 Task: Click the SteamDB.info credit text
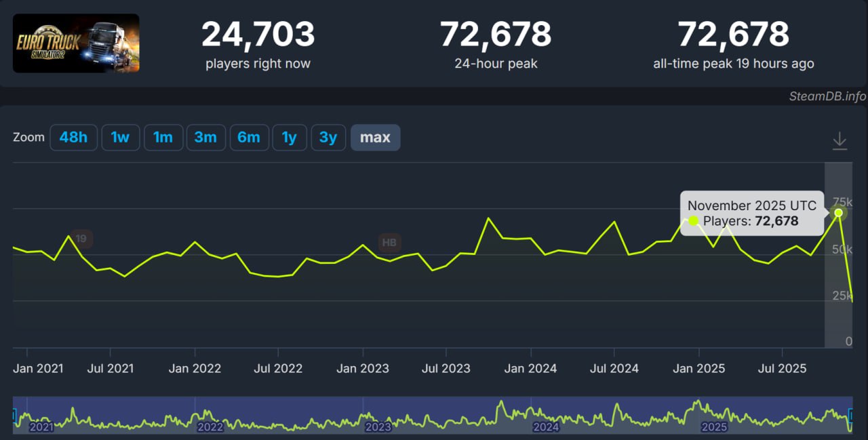[827, 96]
